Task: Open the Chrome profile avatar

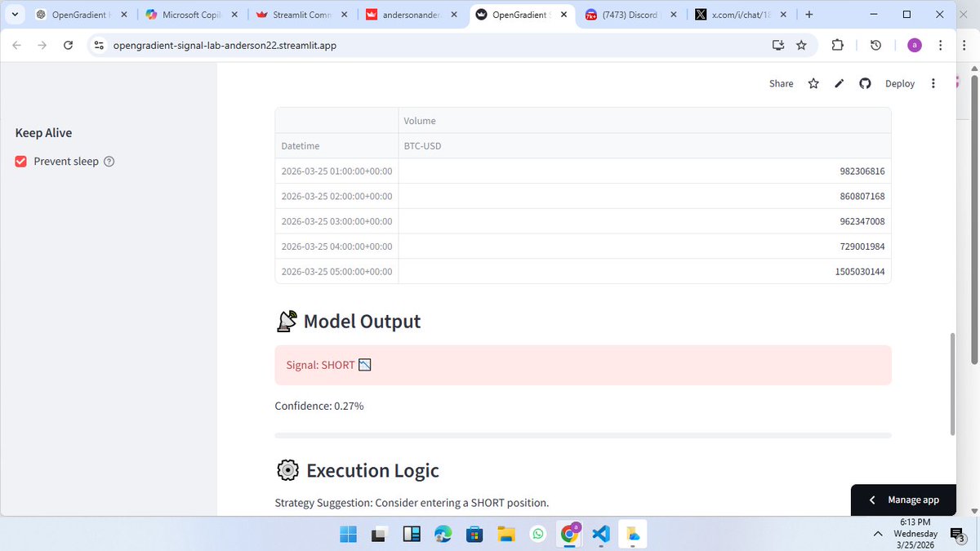Action: [915, 46]
